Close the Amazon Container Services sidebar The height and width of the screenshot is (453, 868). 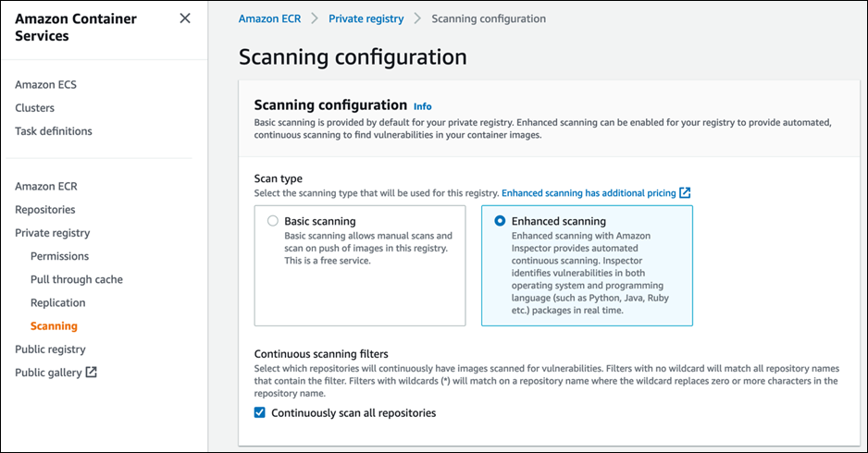click(x=185, y=18)
